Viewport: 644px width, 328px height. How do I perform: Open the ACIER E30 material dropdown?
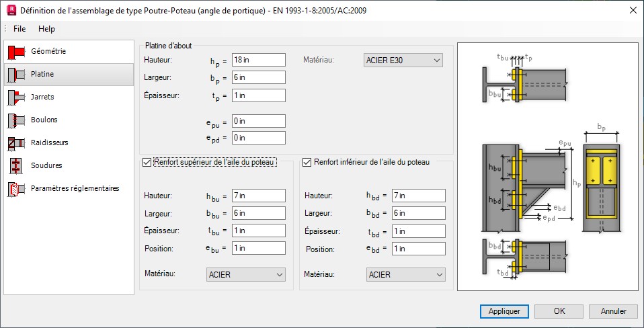pos(403,60)
